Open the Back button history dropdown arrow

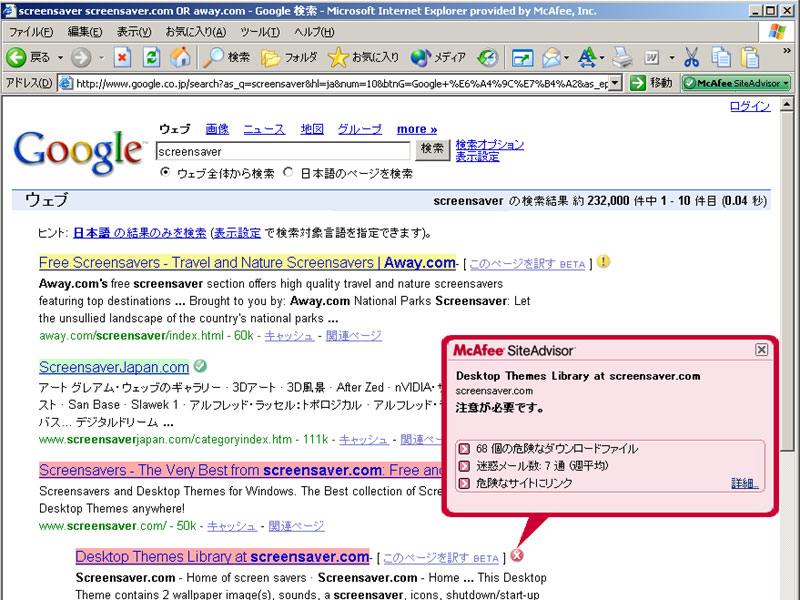[60, 58]
